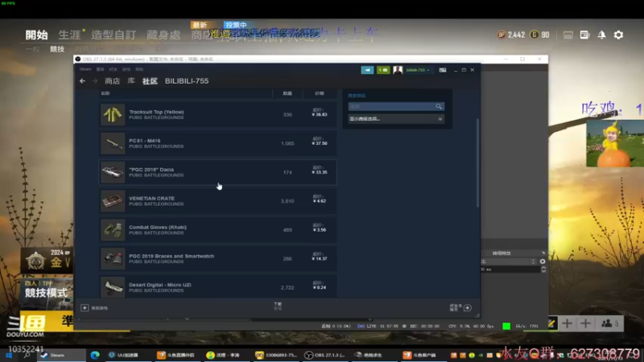Click the Combat Gloves thumbnail
Screen dimensions: 644x362
113,229
